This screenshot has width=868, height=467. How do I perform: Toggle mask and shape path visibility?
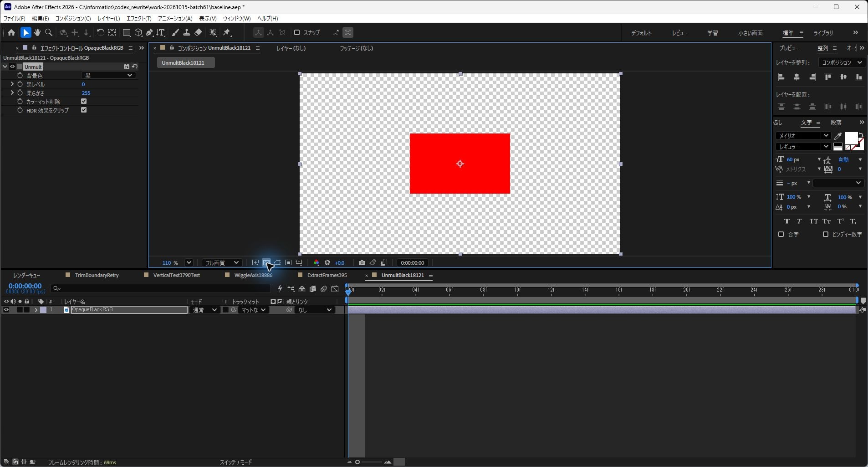pos(277,263)
